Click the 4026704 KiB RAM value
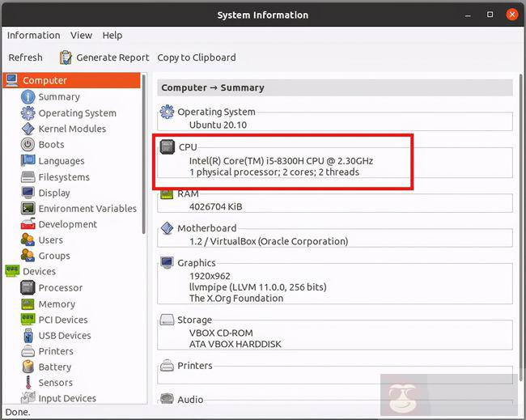 (x=216, y=206)
